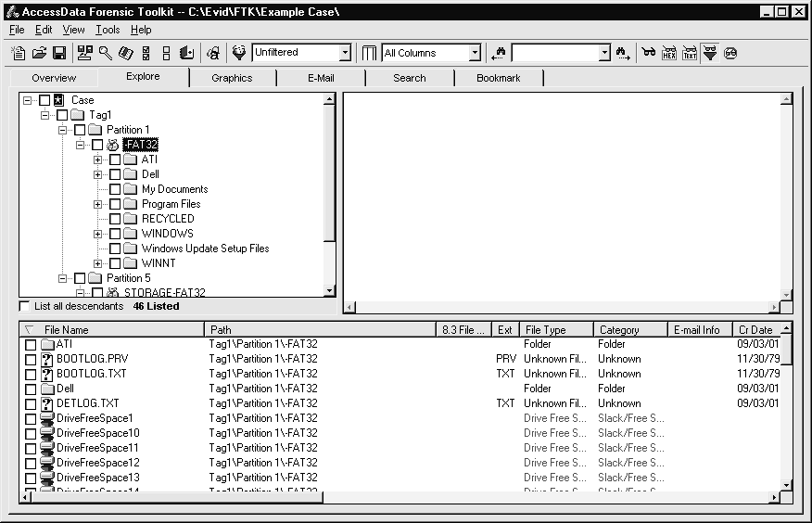Click the Open Case folder icon
This screenshot has height=523, width=812.
coord(39,53)
